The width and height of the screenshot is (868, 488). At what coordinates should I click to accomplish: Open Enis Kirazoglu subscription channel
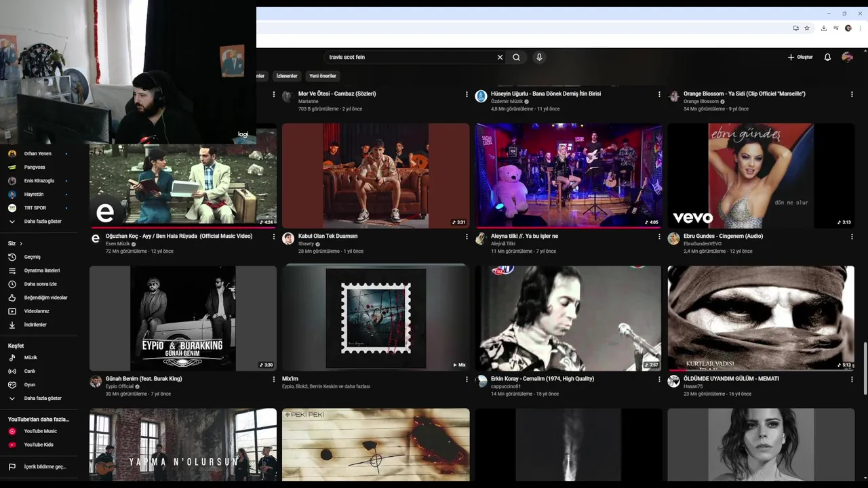tap(38, 181)
